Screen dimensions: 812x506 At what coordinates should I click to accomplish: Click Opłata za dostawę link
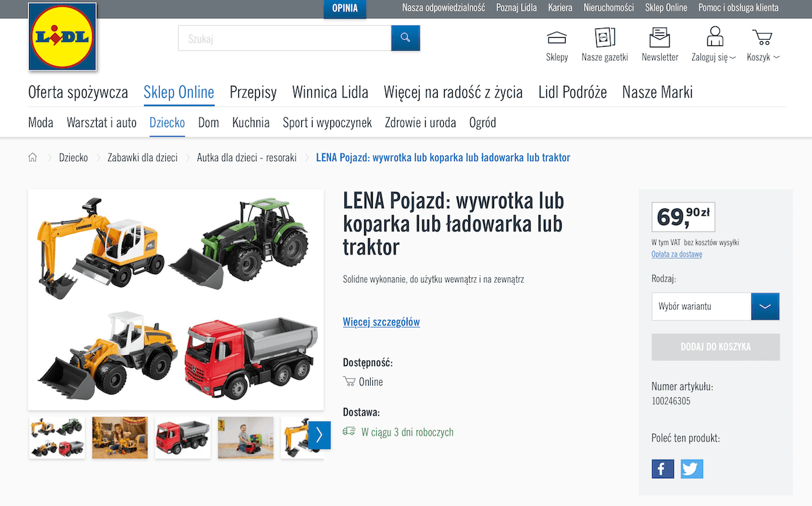677,254
